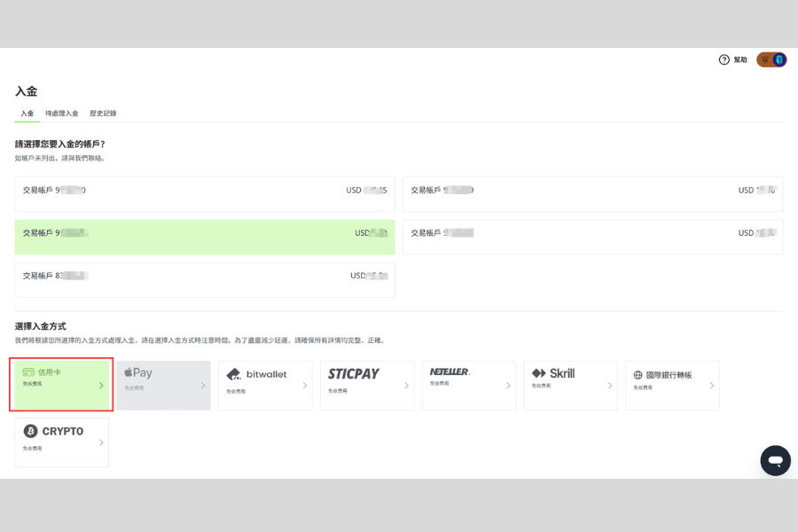This screenshot has width=798, height=532.
Task: Click the globe icon for 國際銀行轉帳
Action: (x=638, y=375)
